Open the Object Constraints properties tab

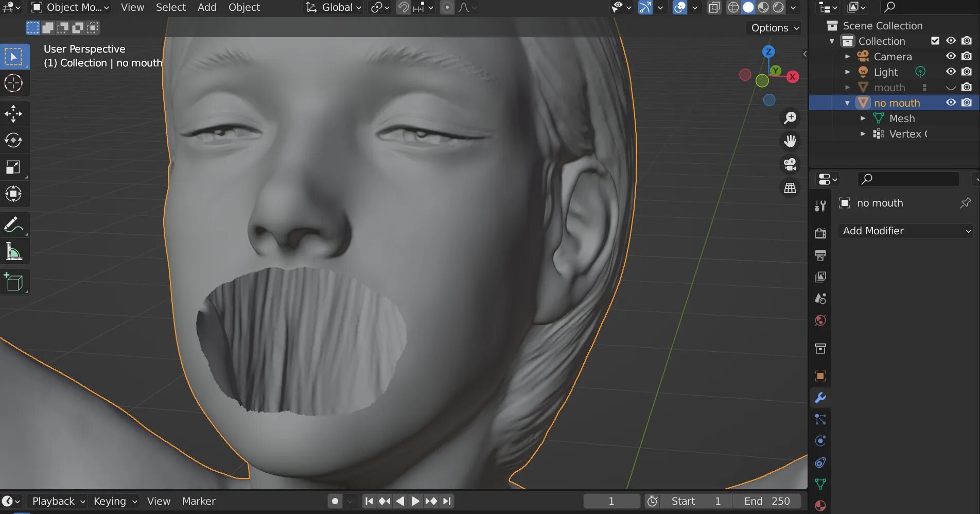820,462
